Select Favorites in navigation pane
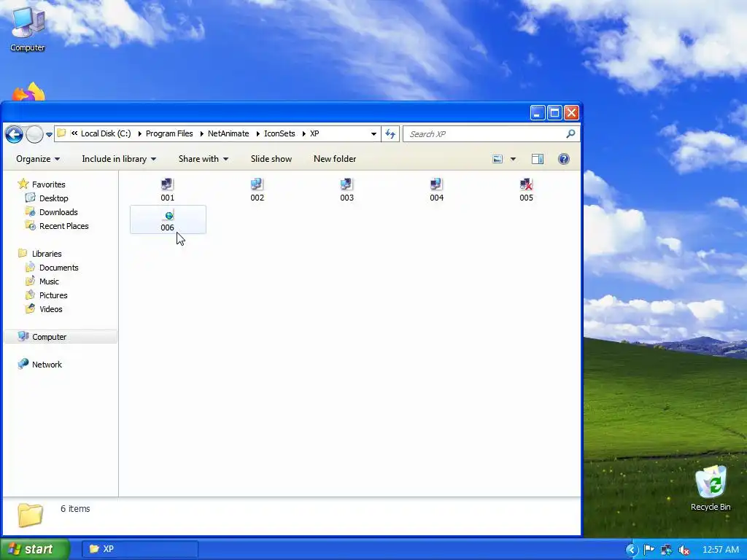Screen dimensions: 747x560 pyautogui.click(x=42, y=184)
